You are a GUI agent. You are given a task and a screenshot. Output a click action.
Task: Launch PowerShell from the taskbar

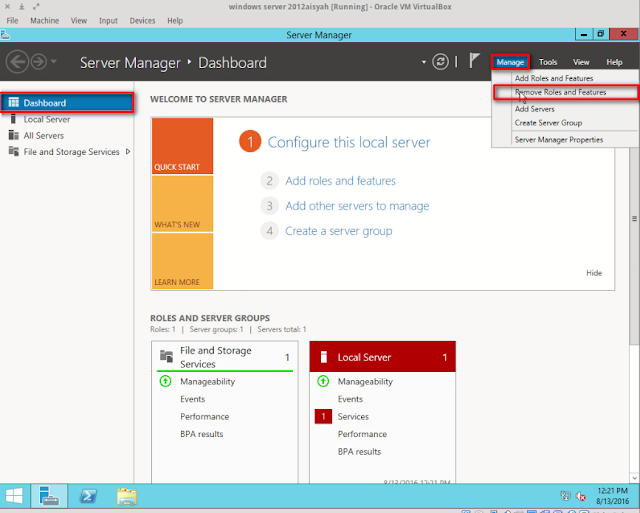[88, 496]
